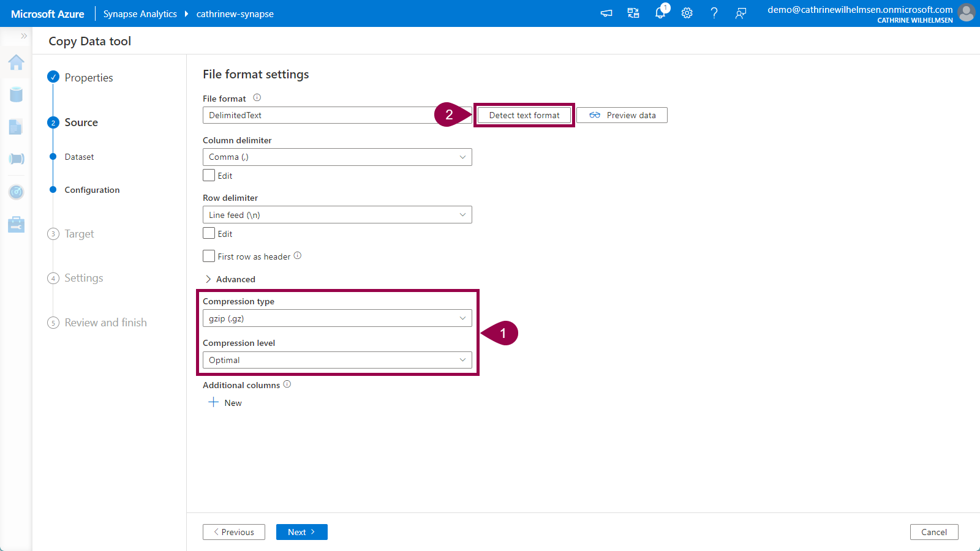Open the Data hub database icon
Image resolution: width=980 pixels, height=551 pixels.
pos(16,94)
